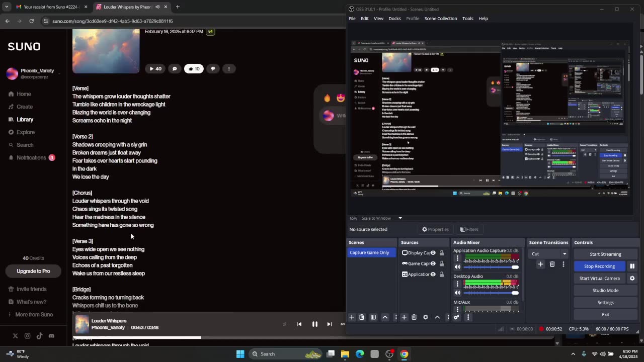Expand the Scale to Window preview dropdown

400,218
